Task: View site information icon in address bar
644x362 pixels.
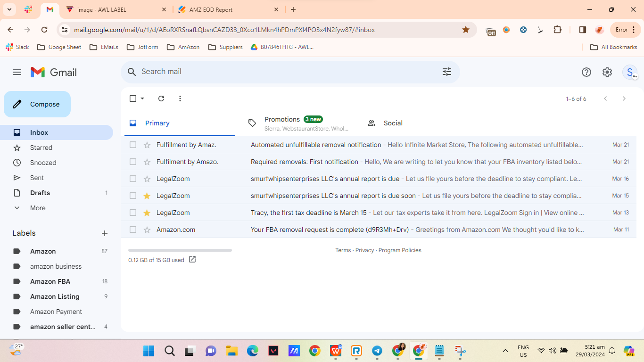Action: (x=65, y=30)
